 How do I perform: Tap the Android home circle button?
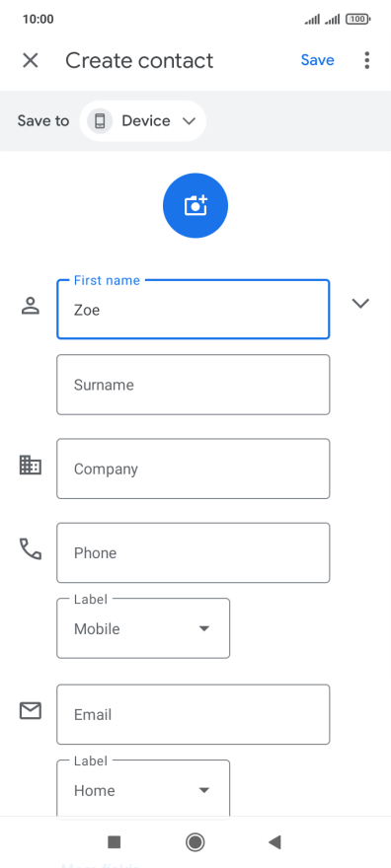[195, 842]
